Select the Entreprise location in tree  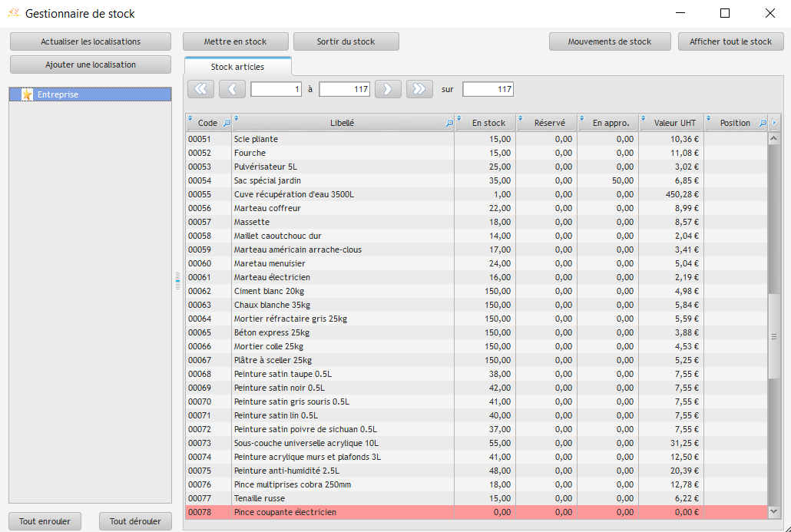(58, 95)
